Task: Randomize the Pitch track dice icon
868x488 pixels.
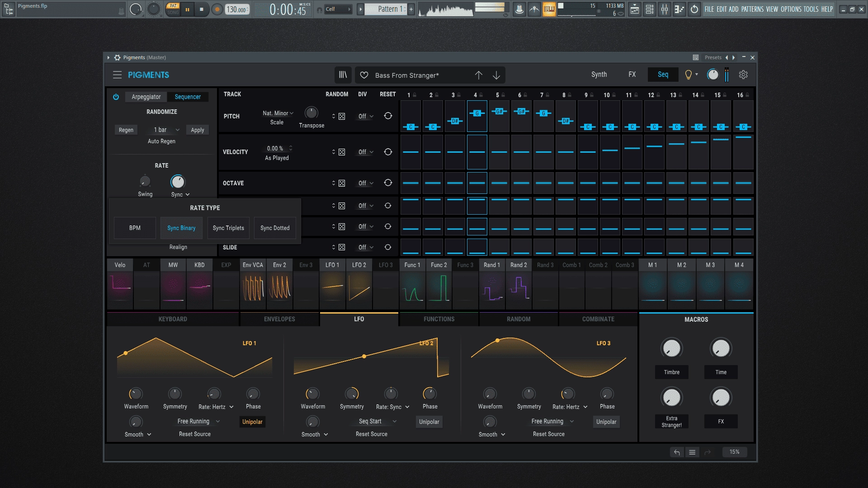Action: (342, 117)
